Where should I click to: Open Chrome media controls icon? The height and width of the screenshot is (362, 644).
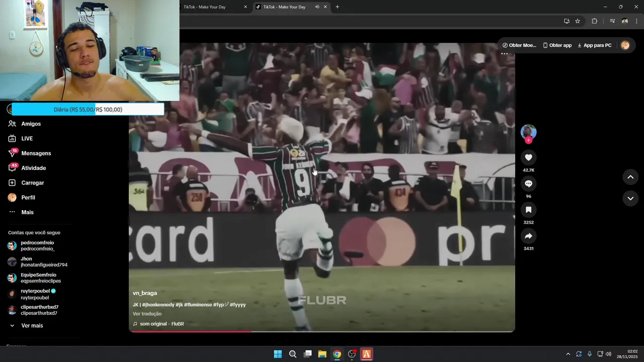pos(612,21)
